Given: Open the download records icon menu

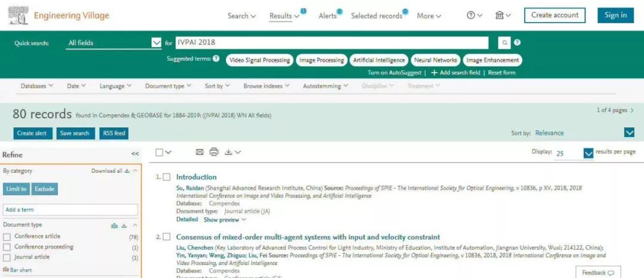Looking at the screenshot, I should click(x=233, y=152).
